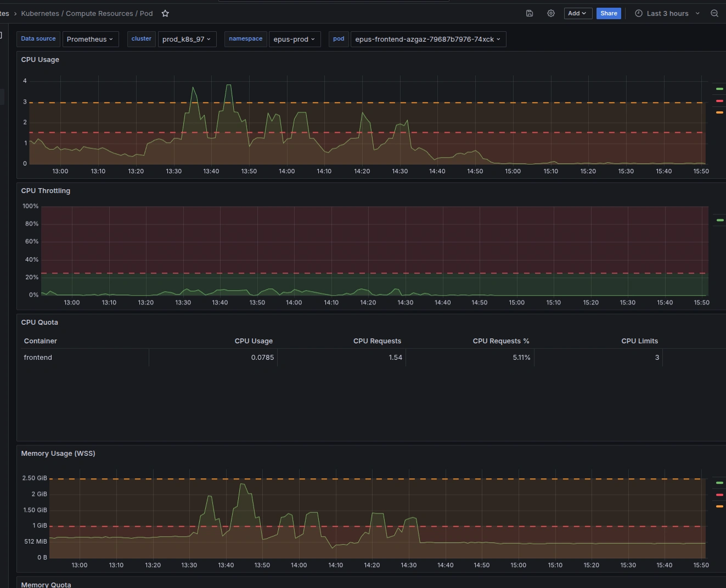Select orange swatch in CPU Usage legend
This screenshot has width=726, height=588.
(719, 112)
